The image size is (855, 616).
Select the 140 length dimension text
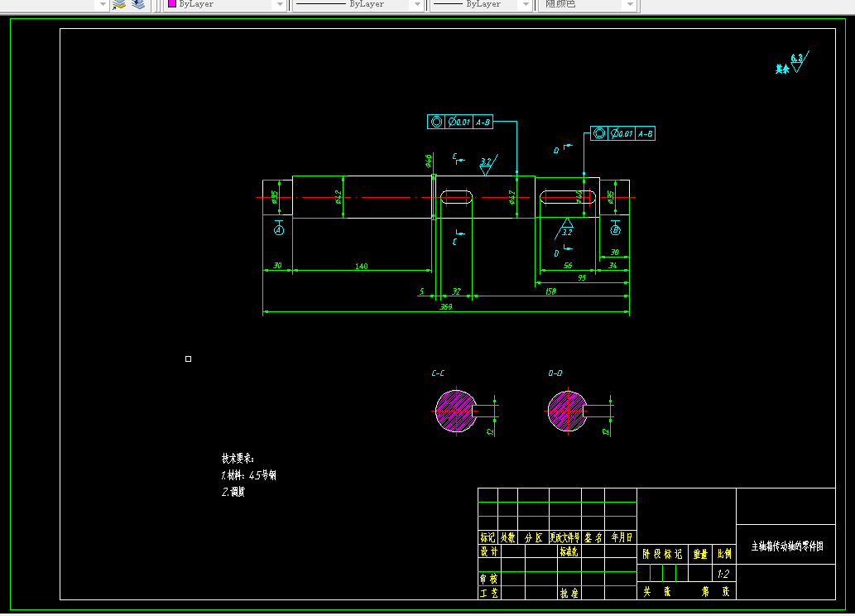362,267
